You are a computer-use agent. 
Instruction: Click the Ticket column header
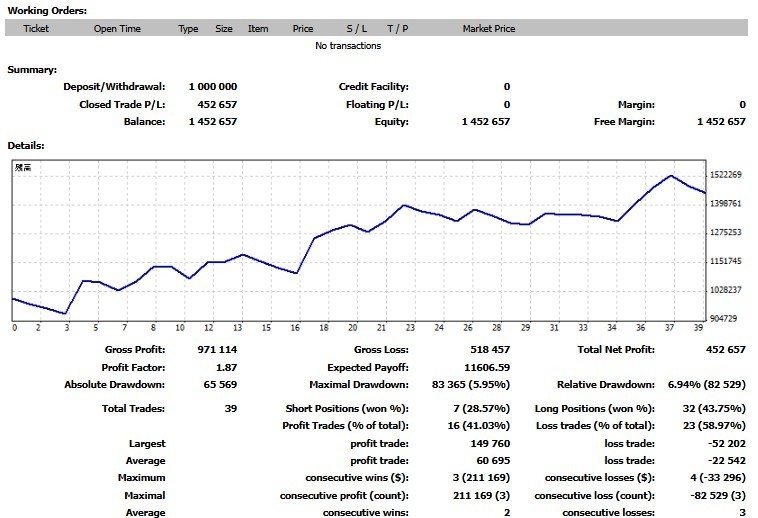click(36, 29)
